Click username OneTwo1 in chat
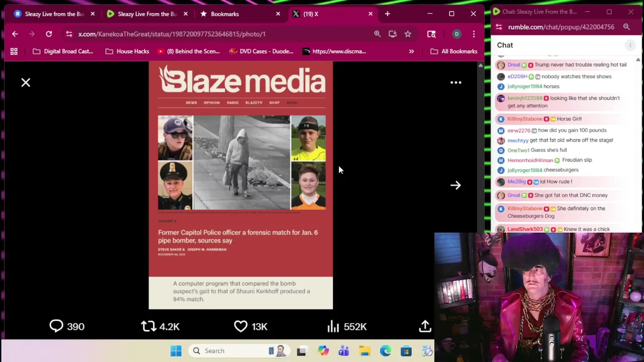644x362 pixels. [x=518, y=150]
